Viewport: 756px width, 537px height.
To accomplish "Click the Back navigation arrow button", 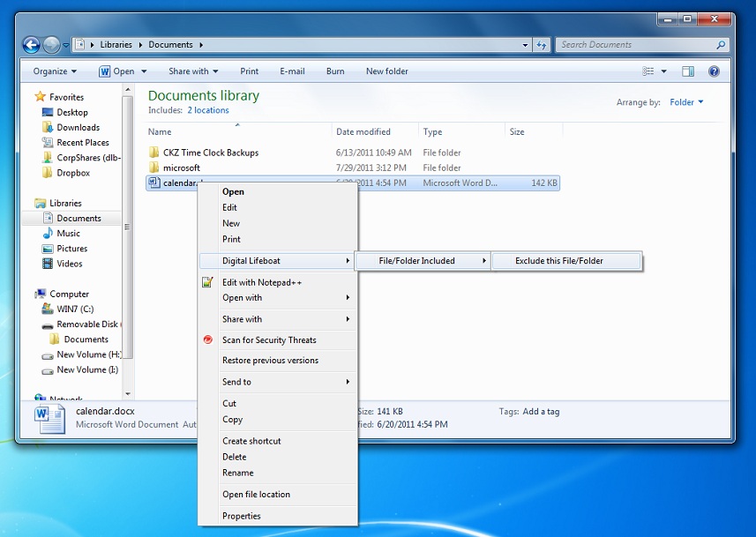I will (x=32, y=45).
